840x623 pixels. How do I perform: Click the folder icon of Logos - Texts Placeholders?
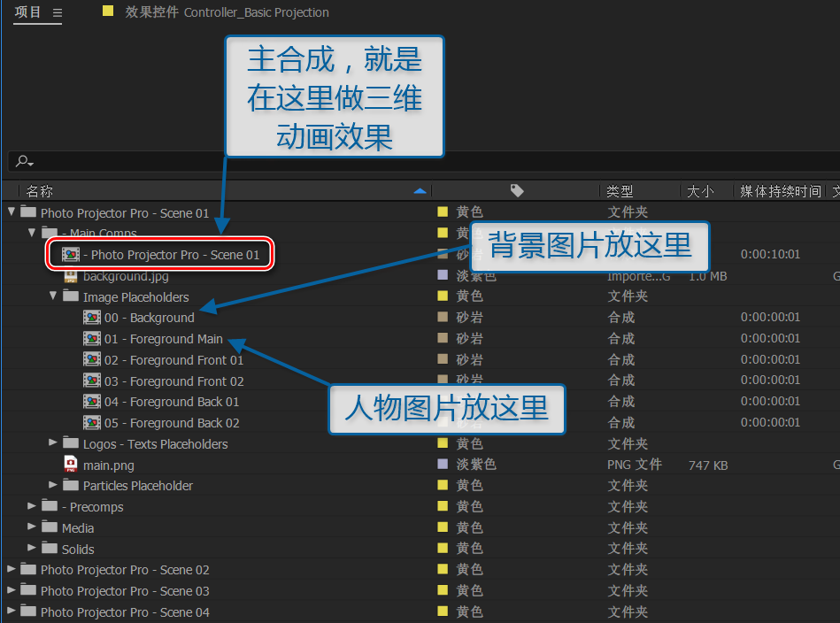(71, 443)
